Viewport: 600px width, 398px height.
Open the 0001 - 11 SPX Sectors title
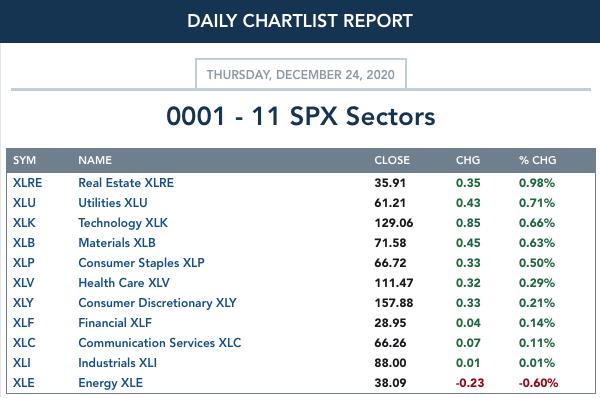[x=301, y=116]
